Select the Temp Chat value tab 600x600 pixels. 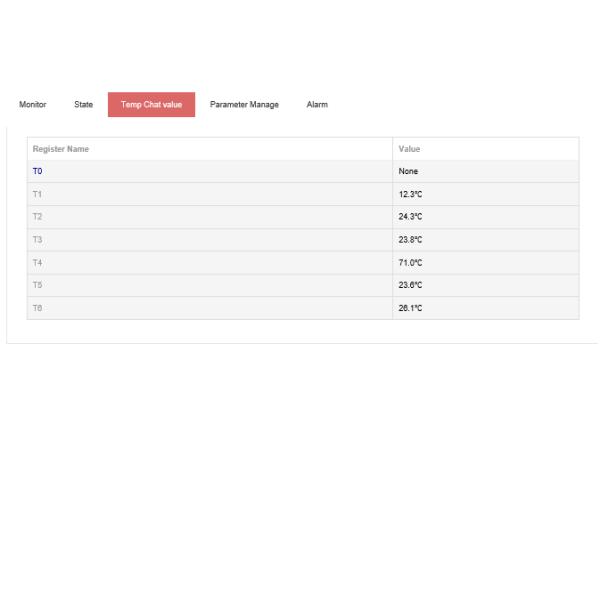tap(151, 105)
